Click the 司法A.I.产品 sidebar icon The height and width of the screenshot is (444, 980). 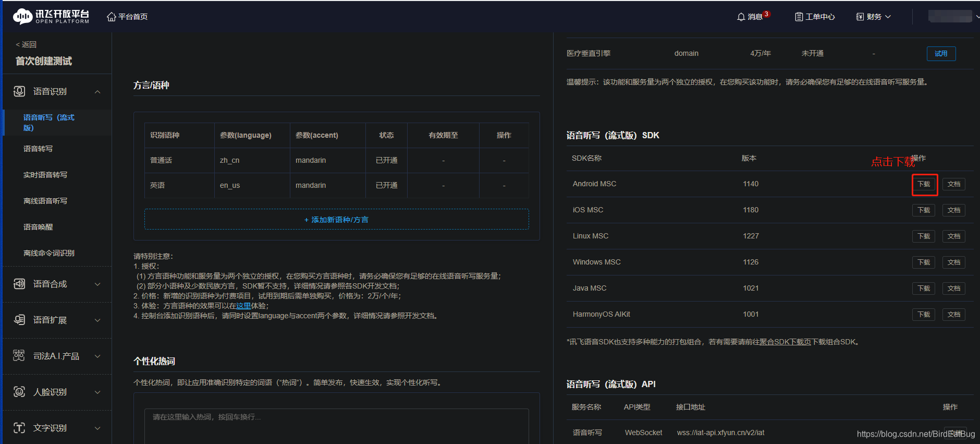[x=19, y=356]
